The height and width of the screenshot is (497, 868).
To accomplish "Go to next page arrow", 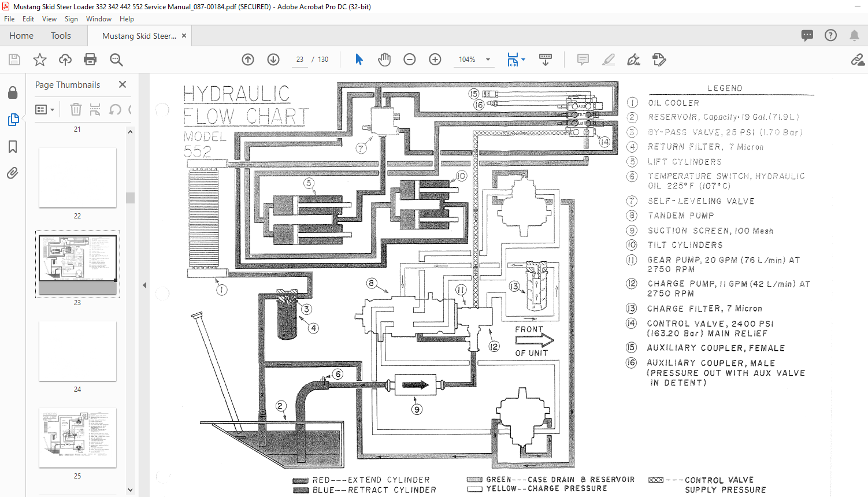I will [x=273, y=60].
